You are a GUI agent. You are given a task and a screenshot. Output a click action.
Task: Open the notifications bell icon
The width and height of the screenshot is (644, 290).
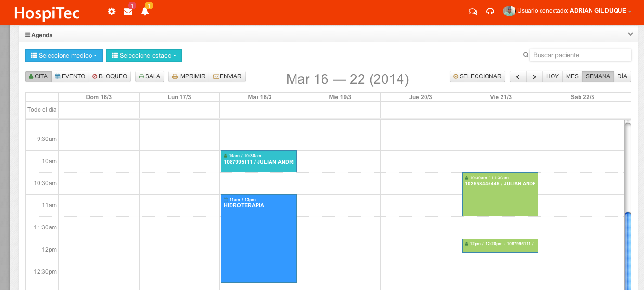(145, 12)
